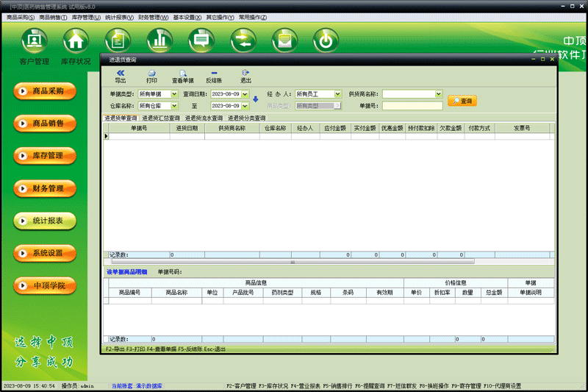Open 系统设置 sidebar button
This screenshot has width=588, height=392.
coord(45,253)
